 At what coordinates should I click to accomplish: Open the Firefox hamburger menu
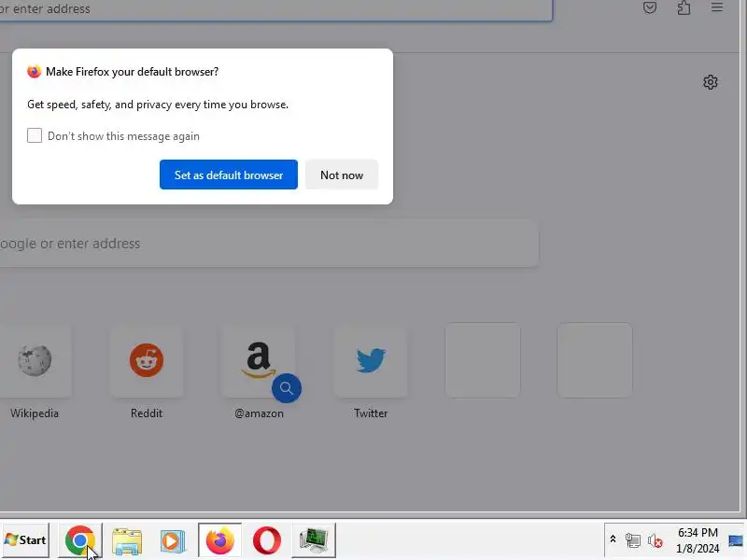point(717,7)
